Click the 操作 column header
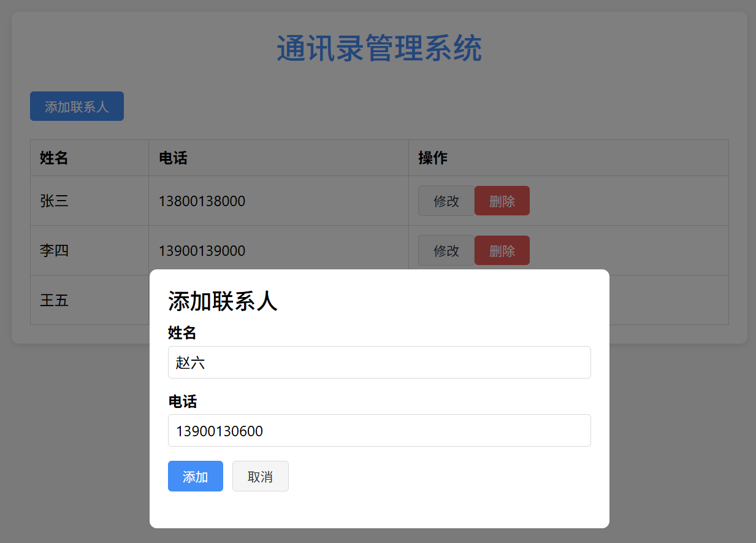Image resolution: width=756 pixels, height=543 pixels. point(568,158)
